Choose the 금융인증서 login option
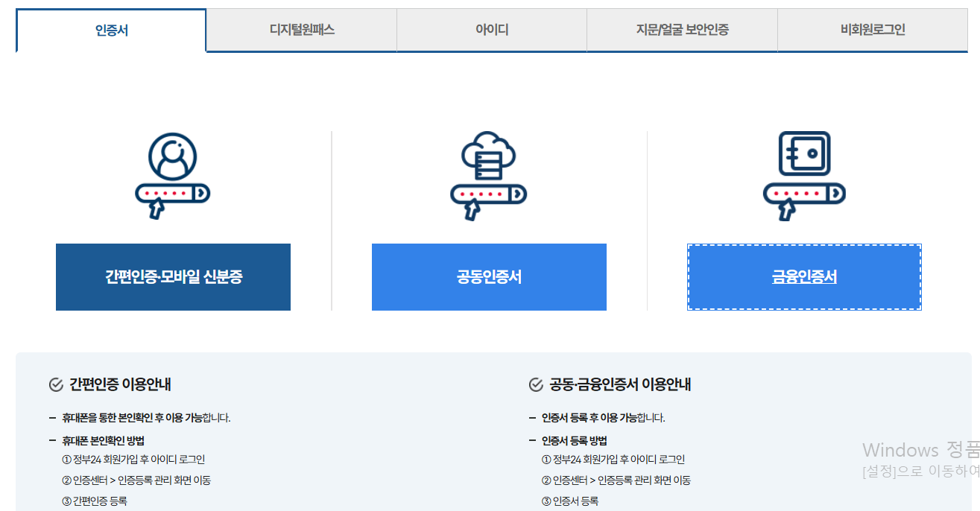Viewport: 980px width, 511px height. 804,276
